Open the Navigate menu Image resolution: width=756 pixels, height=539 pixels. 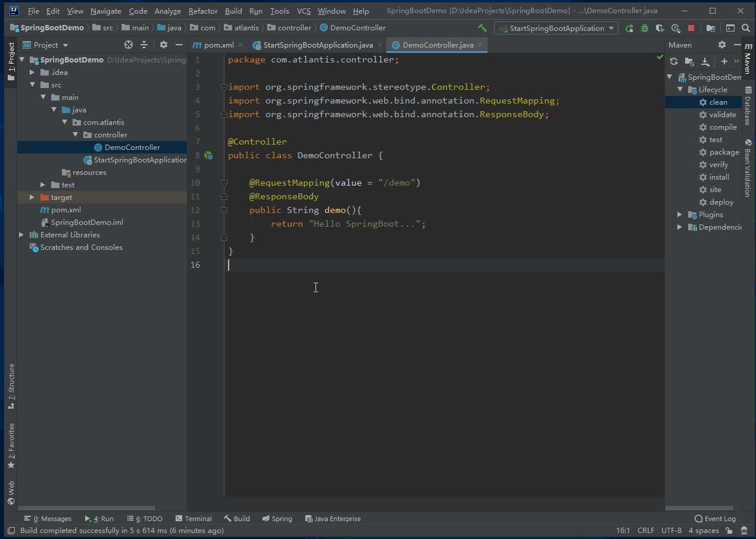(x=106, y=11)
